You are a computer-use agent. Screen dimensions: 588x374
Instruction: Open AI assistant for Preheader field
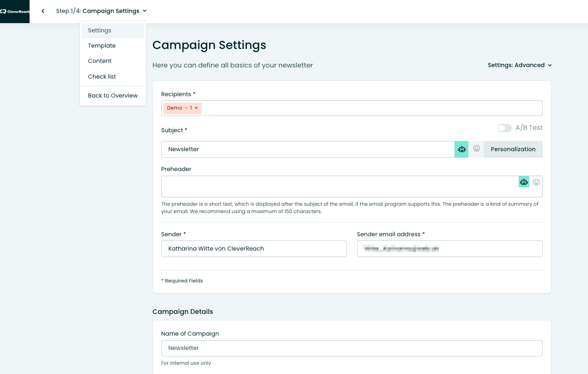(524, 182)
